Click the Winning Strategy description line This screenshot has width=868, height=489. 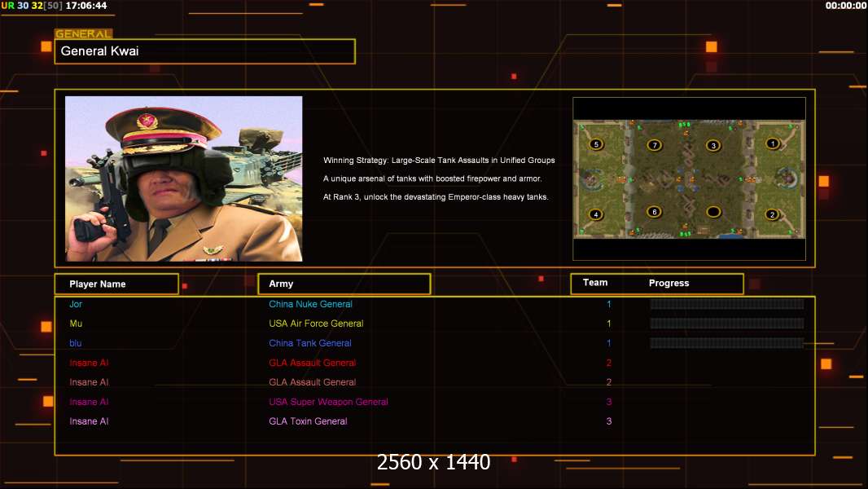click(439, 160)
